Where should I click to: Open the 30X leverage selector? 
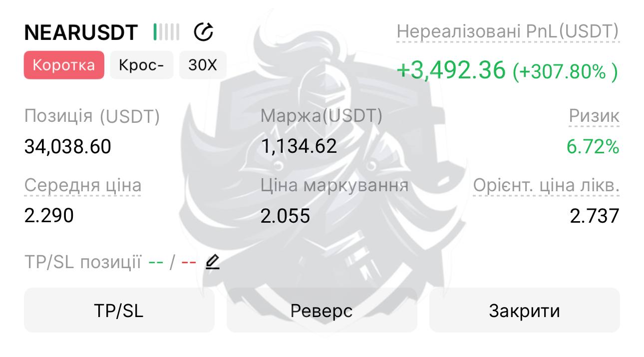click(x=203, y=65)
